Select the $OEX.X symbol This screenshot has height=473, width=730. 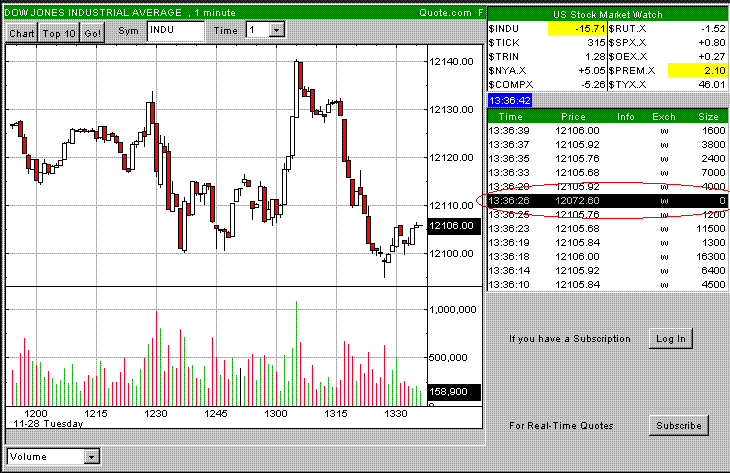[628, 57]
